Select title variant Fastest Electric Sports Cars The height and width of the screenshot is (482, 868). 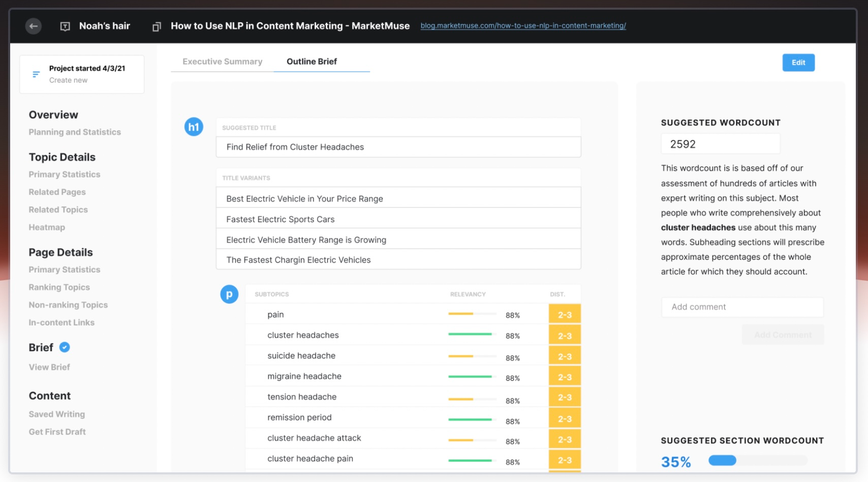398,219
